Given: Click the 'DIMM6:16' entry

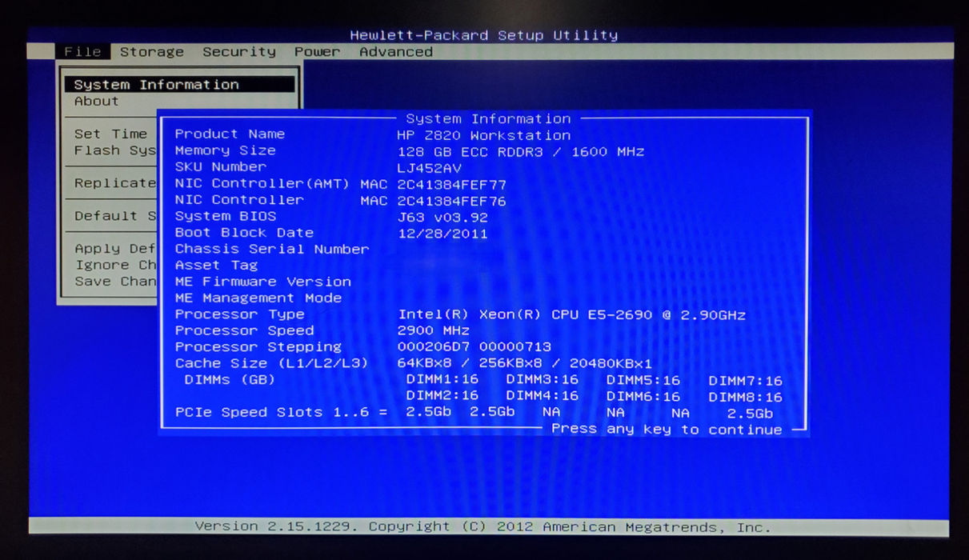Looking at the screenshot, I should [643, 397].
